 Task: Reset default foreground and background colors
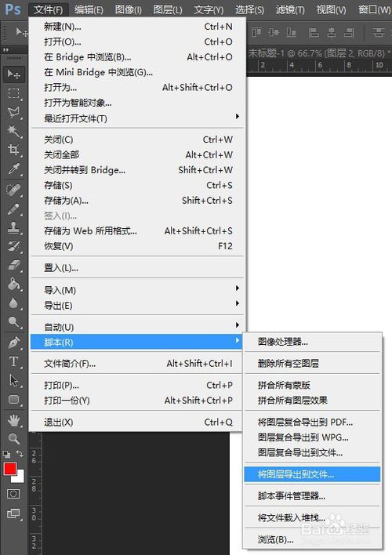pos(6,454)
